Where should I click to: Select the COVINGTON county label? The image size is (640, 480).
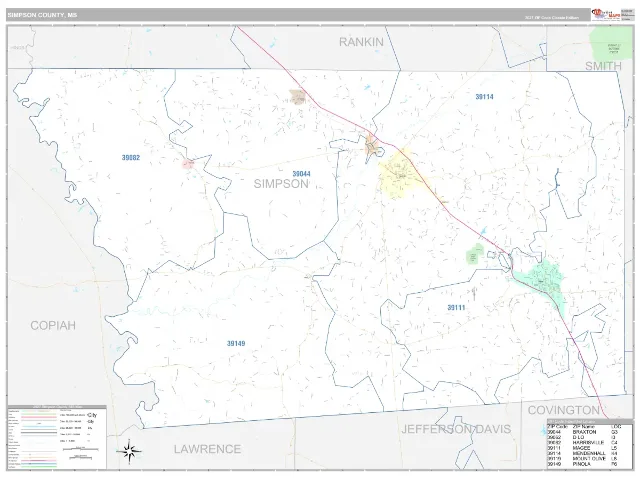click(x=564, y=410)
